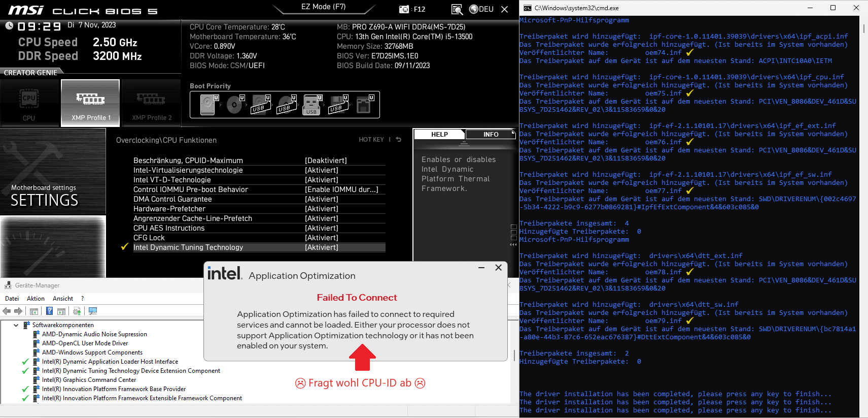Image resolution: width=868 pixels, height=418 pixels.
Task: Go back using BIOS return arrow
Action: point(399,139)
